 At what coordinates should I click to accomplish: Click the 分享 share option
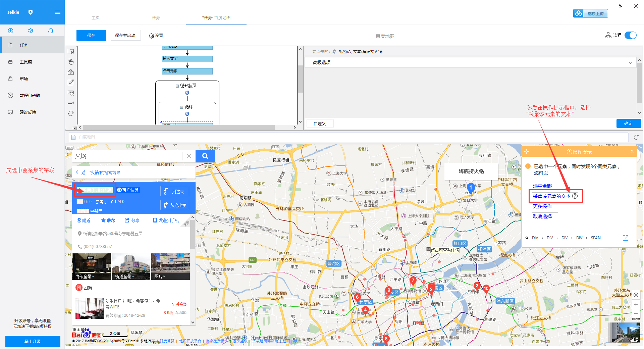[132, 220]
